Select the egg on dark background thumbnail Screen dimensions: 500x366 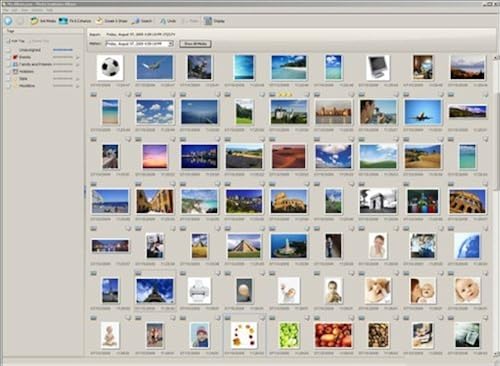(244, 291)
